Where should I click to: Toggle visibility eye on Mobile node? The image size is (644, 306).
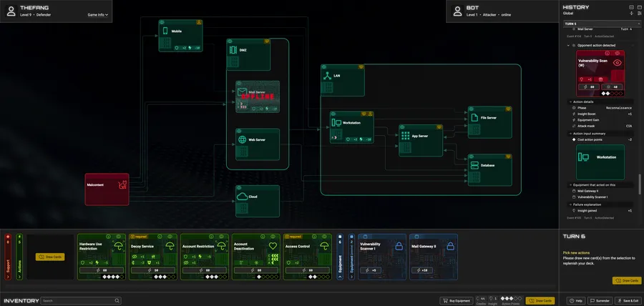click(x=162, y=22)
